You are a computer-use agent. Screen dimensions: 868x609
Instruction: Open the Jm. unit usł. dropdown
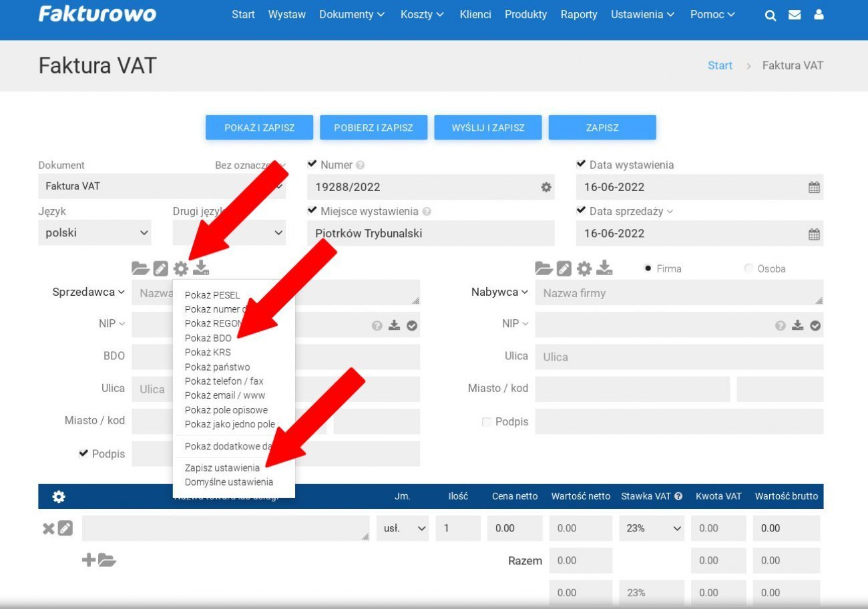(x=403, y=528)
